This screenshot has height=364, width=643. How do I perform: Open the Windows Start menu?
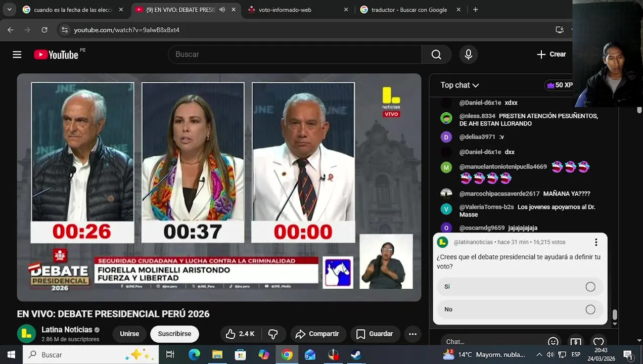(11, 355)
